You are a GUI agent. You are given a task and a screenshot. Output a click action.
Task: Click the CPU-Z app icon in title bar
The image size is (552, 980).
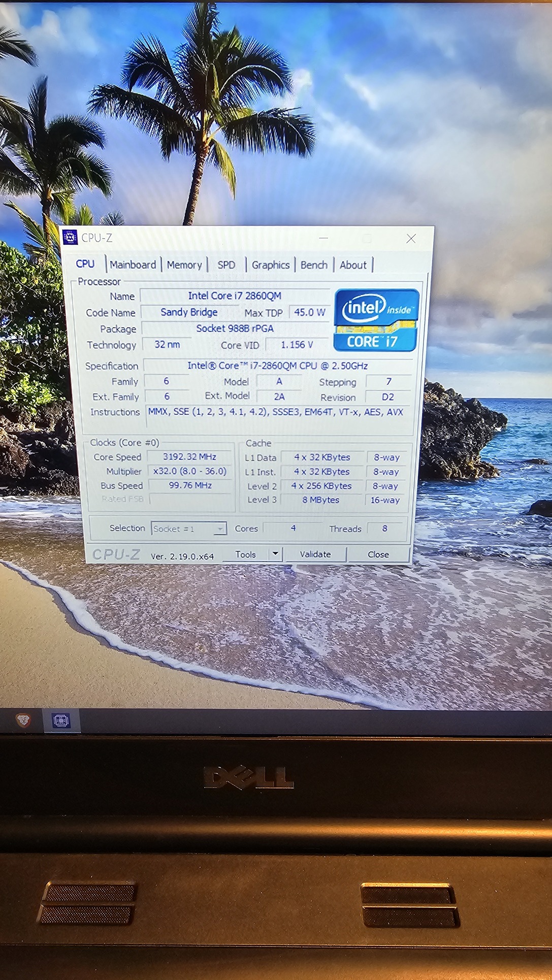70,238
